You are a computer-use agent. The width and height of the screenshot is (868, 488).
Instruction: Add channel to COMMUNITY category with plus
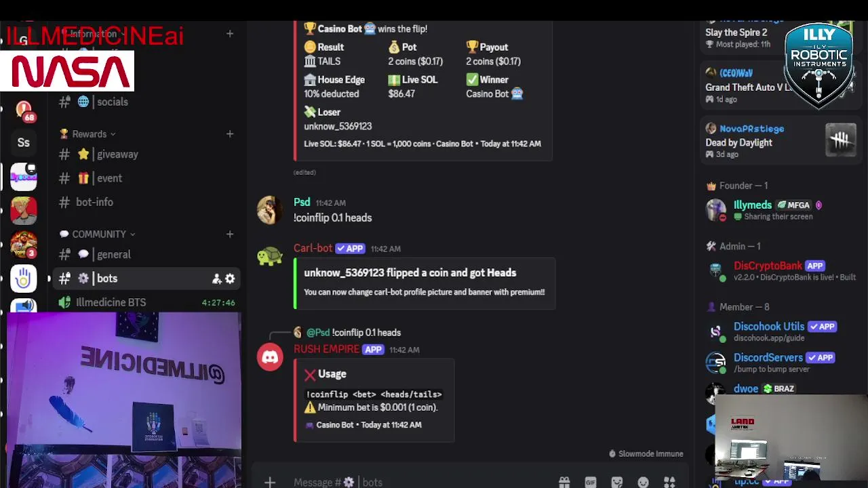[x=230, y=234]
